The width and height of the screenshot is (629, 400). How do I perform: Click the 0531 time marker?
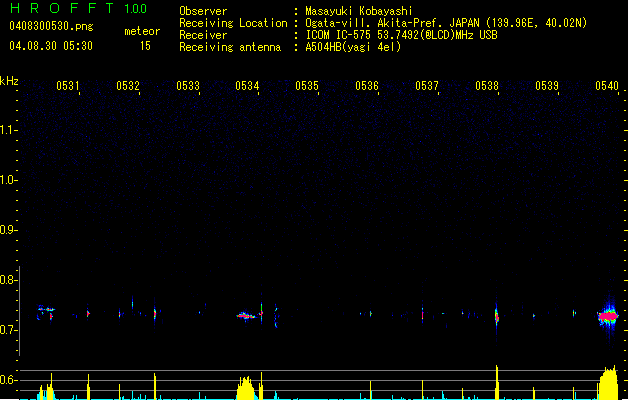[x=67, y=86]
